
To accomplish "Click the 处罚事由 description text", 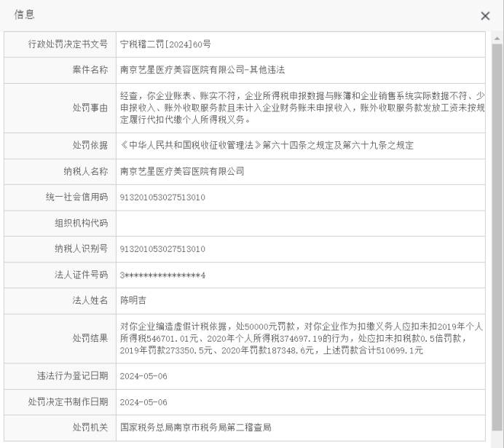I will [301, 108].
